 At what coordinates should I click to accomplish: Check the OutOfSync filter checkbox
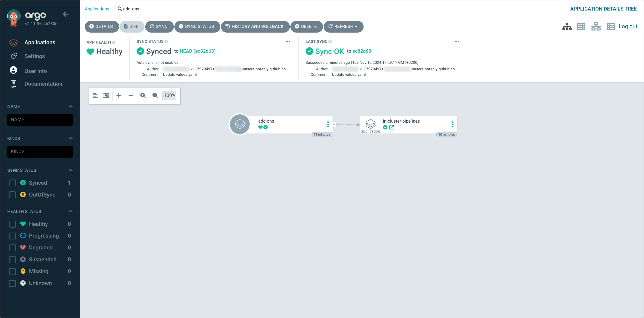[x=12, y=195]
